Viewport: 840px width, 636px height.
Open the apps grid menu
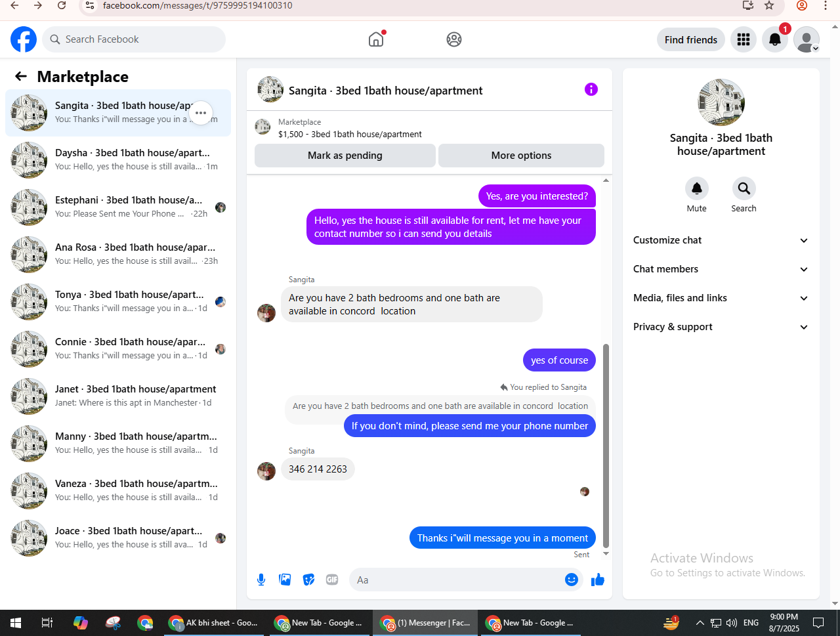(x=744, y=39)
